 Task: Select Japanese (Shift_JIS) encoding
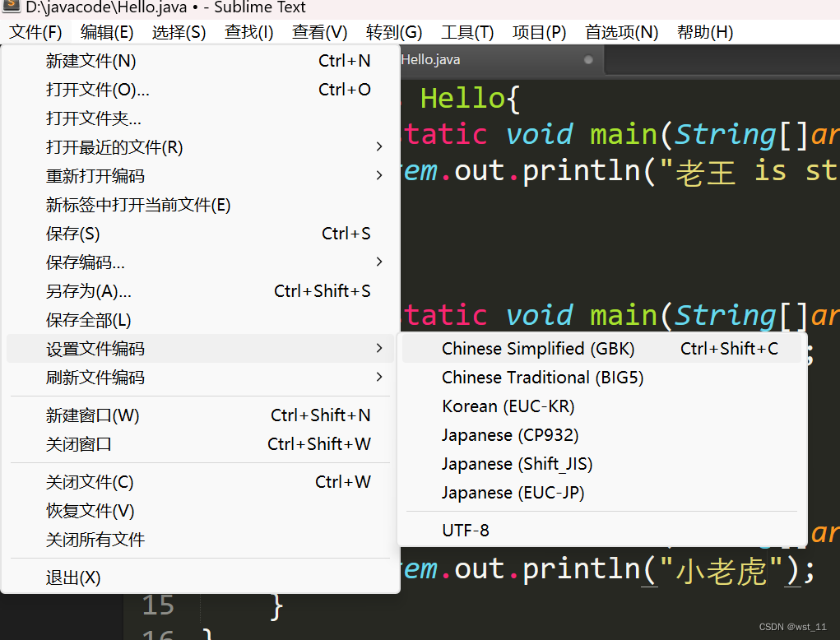[x=601, y=464]
